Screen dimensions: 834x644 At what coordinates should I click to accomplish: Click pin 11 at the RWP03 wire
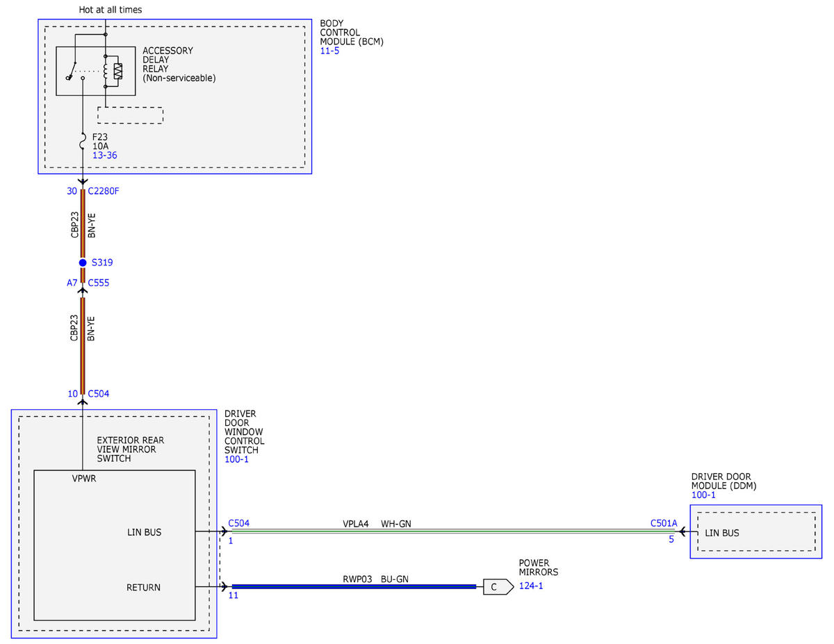[234, 595]
